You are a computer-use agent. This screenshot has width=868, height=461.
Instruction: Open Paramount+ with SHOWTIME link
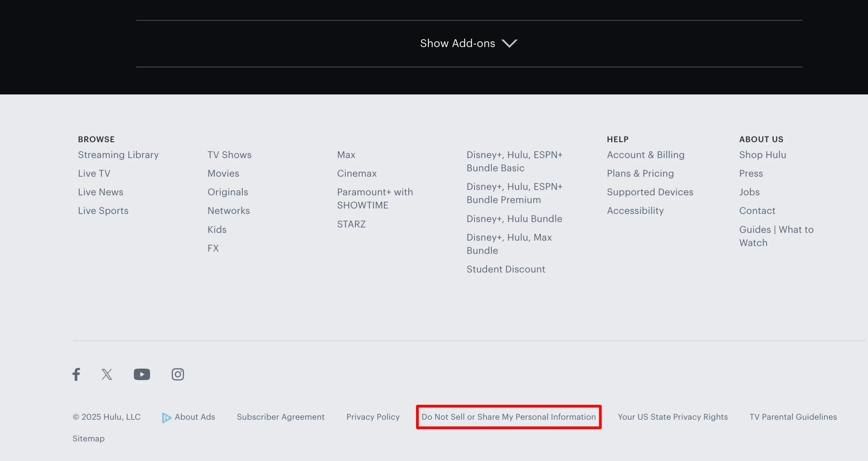coord(375,198)
